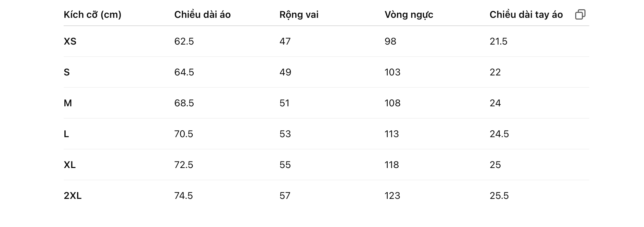Image resolution: width=644 pixels, height=227 pixels.
Task: Click the 49 shoulder width cell
Action: coord(285,72)
